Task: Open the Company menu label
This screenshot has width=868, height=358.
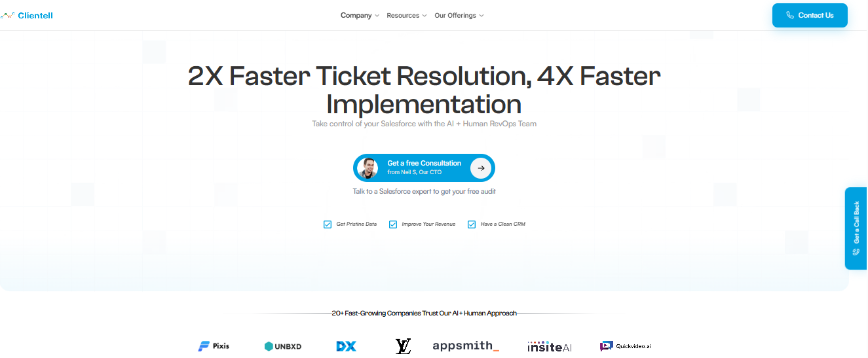Action: 356,16
